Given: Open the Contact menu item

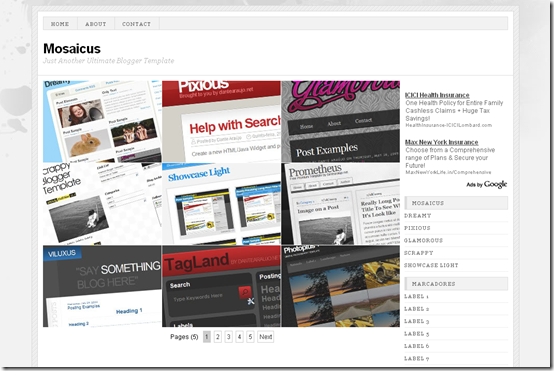Looking at the screenshot, I should pos(136,24).
